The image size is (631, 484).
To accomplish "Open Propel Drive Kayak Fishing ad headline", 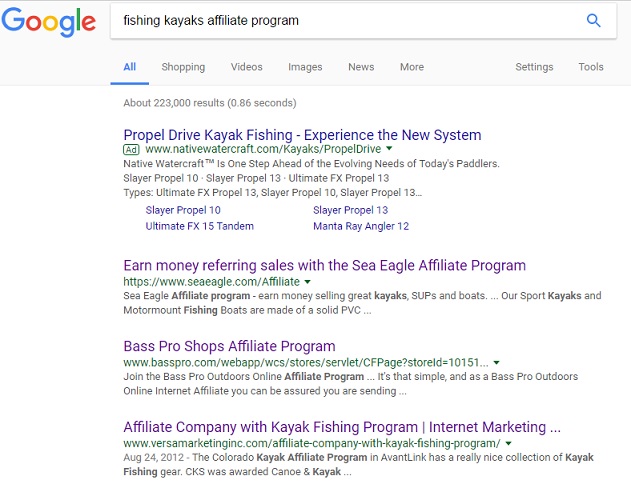I will [302, 135].
